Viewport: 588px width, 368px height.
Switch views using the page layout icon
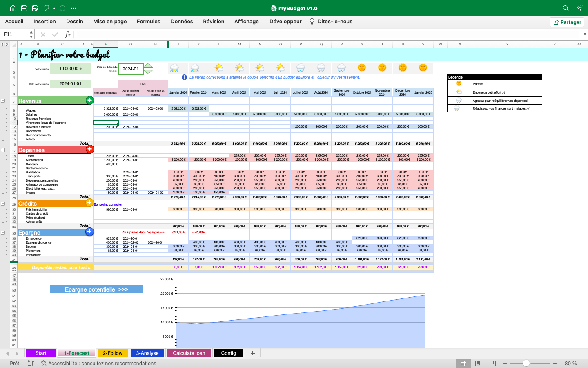point(477,363)
